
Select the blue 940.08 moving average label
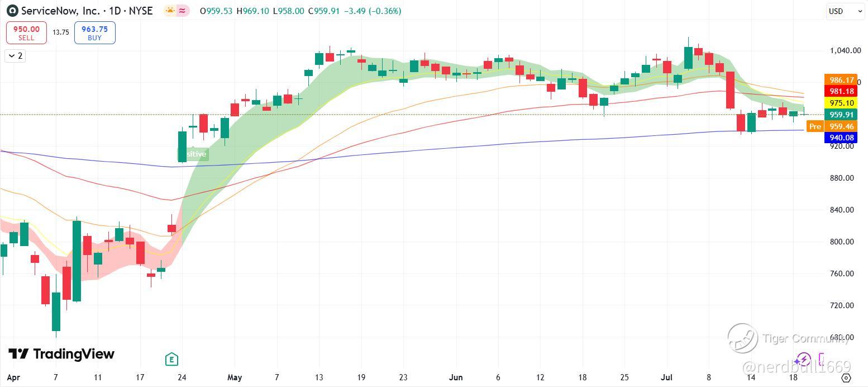(x=841, y=138)
